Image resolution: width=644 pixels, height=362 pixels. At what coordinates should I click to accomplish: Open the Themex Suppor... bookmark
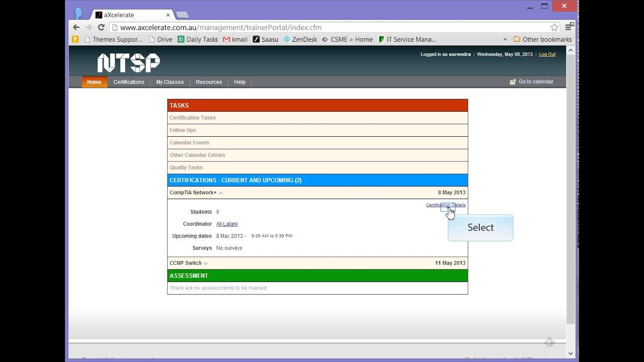(113, 39)
